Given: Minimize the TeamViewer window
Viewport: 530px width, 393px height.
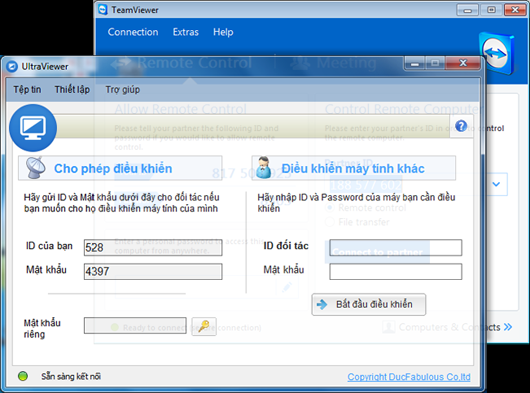Looking at the screenshot, I should (x=467, y=10).
